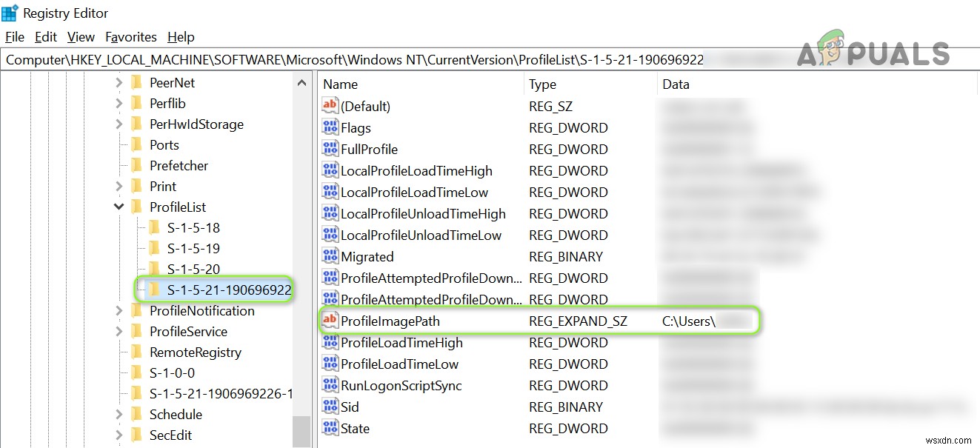
Task: Select the S-1-5-21-1906969226-1 key in tree
Action: tap(221, 394)
